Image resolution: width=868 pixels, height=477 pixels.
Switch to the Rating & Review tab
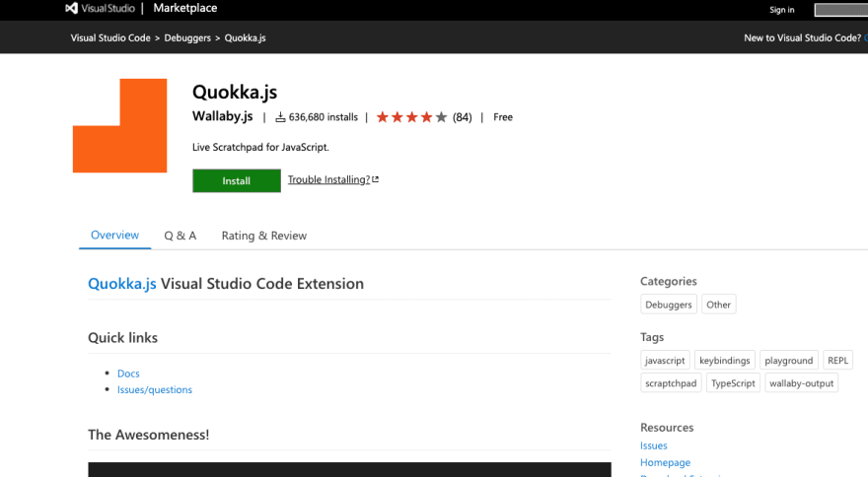(x=264, y=236)
